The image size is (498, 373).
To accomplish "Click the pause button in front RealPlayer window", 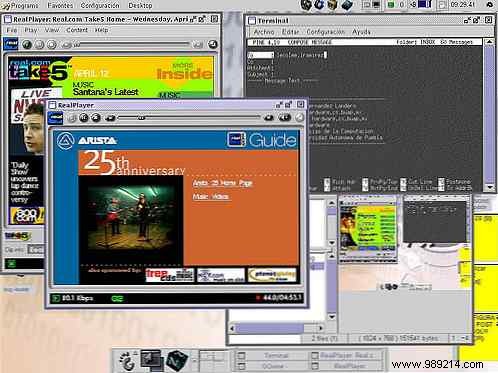I will click(x=84, y=118).
